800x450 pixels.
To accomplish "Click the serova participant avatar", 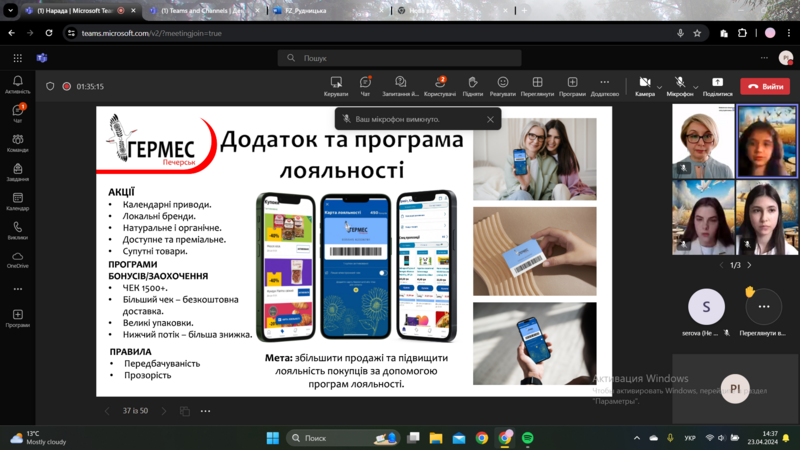I will click(706, 307).
